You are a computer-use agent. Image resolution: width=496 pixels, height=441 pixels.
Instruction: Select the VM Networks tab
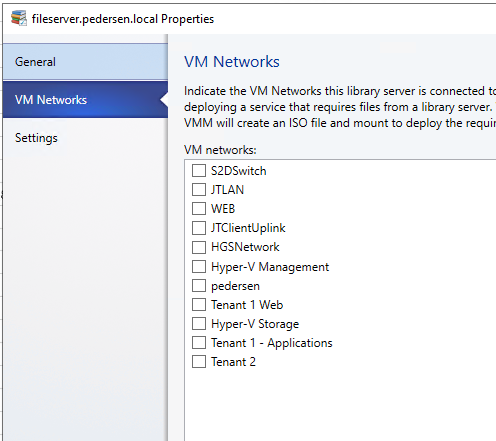[x=85, y=100]
